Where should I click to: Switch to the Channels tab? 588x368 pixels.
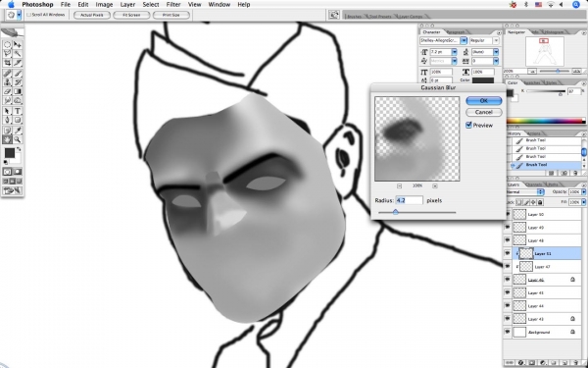533,184
